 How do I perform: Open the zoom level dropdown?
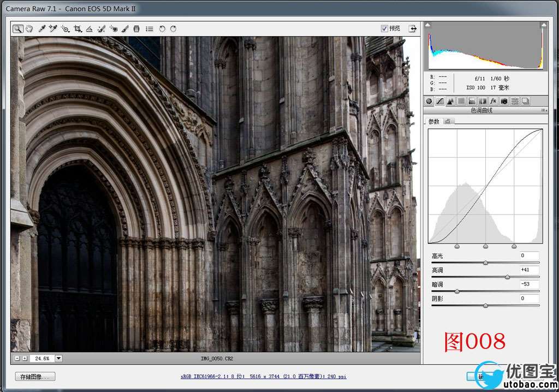point(59,359)
